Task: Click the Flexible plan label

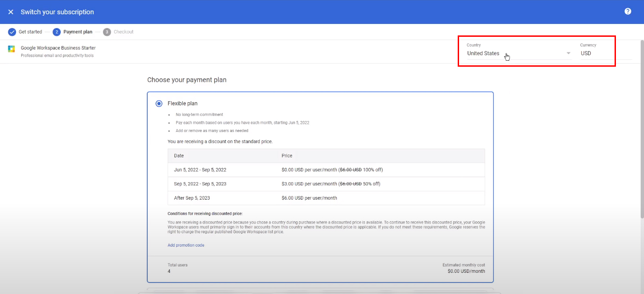Action: [183, 104]
